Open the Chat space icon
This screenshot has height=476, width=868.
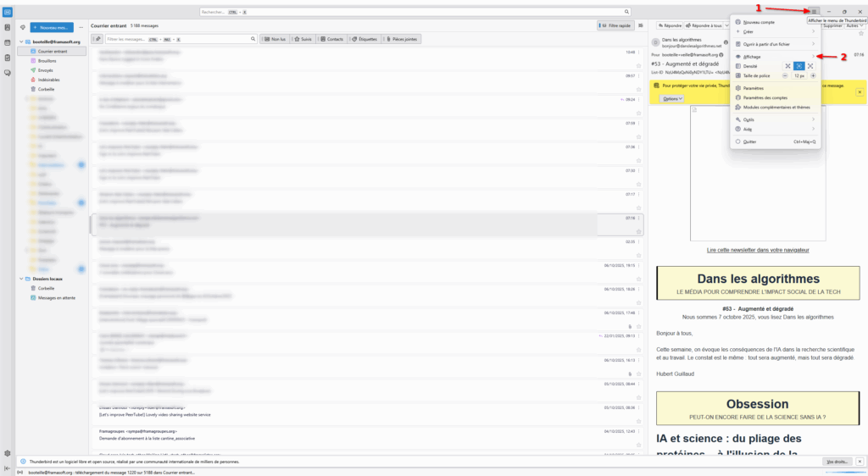coord(8,73)
